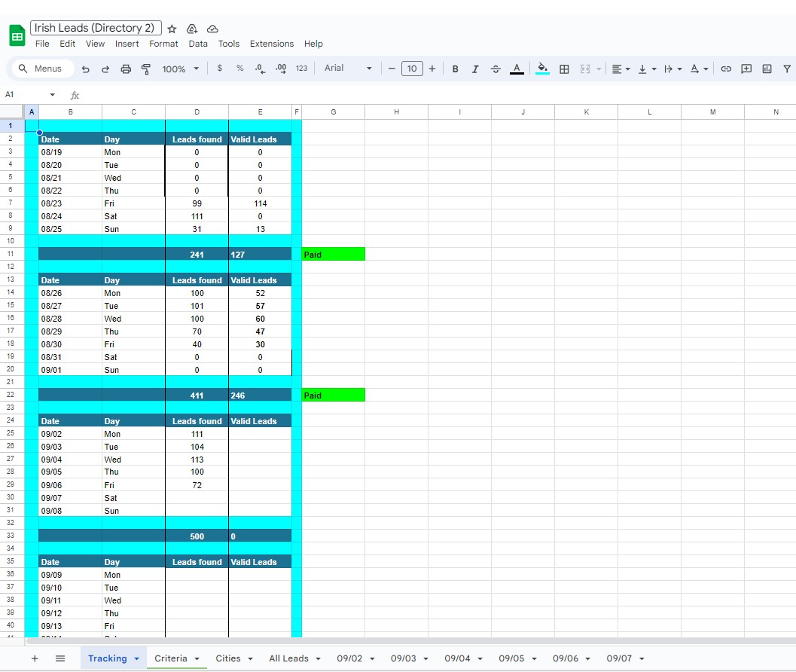The height and width of the screenshot is (672, 796).
Task: Open the Arial font dropdown
Action: (x=348, y=68)
